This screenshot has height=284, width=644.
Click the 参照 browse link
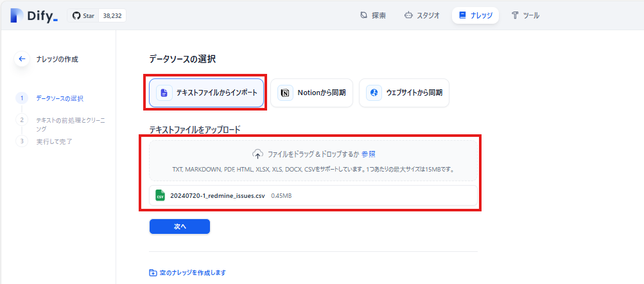[x=369, y=155]
